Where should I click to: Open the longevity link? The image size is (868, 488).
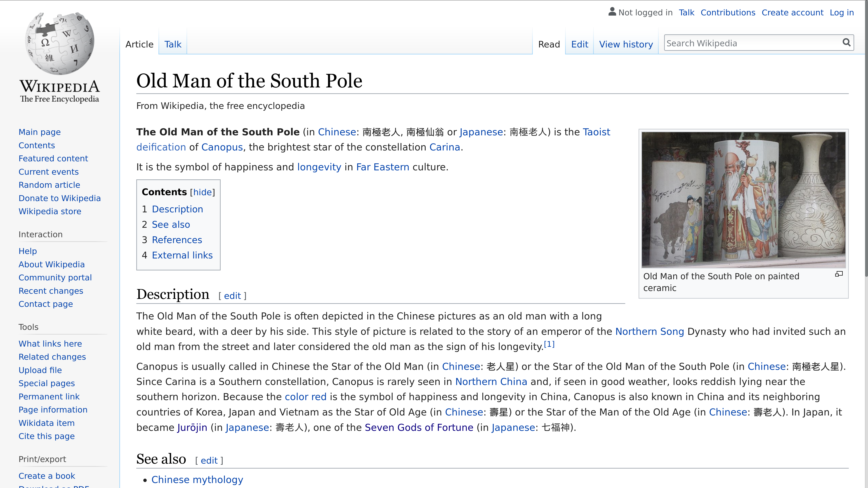click(319, 167)
